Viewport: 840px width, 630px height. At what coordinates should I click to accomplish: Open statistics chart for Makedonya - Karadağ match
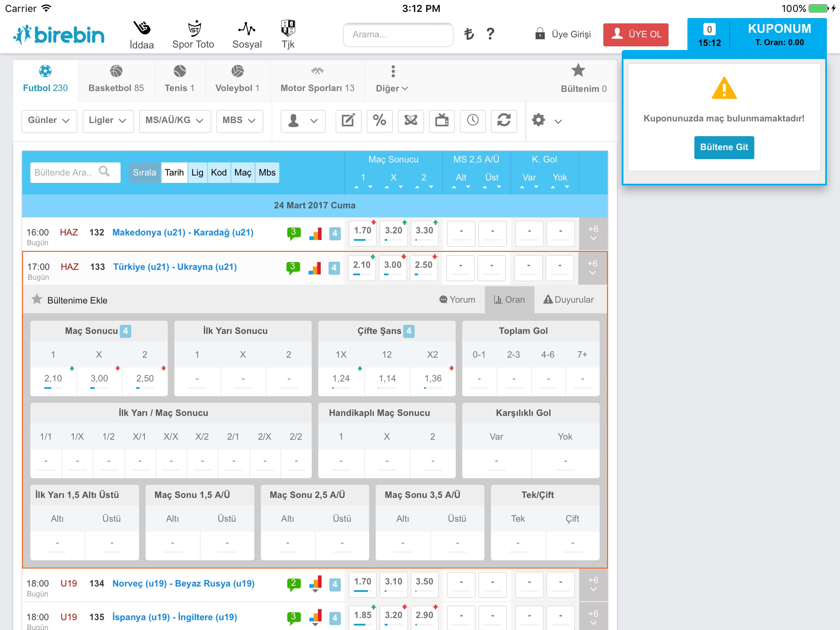(x=315, y=233)
